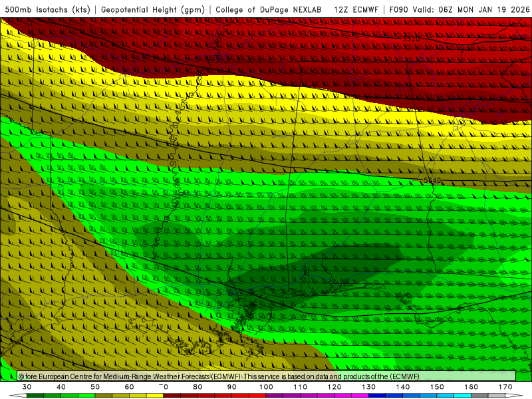Screen dimensions: 532x399
Task: Click the "140" value on color scale
Action: point(403,387)
